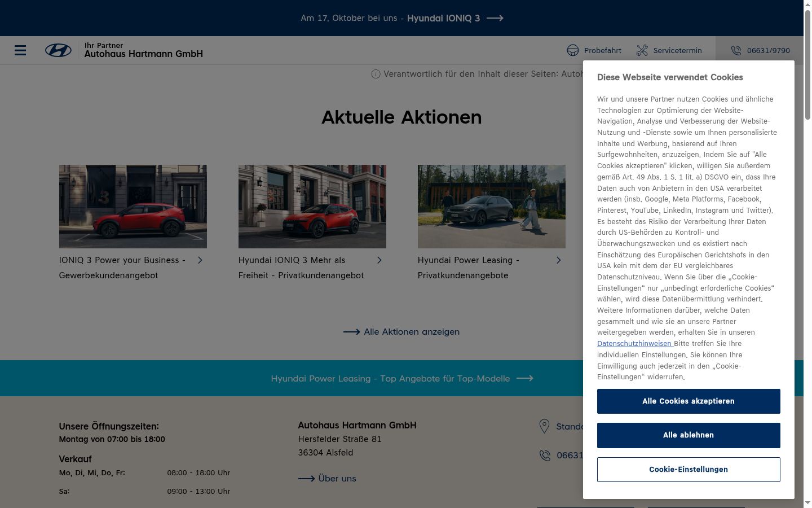Click Hyundai Power Leasing Top Angebote banner text
The image size is (812, 508).
(x=390, y=379)
